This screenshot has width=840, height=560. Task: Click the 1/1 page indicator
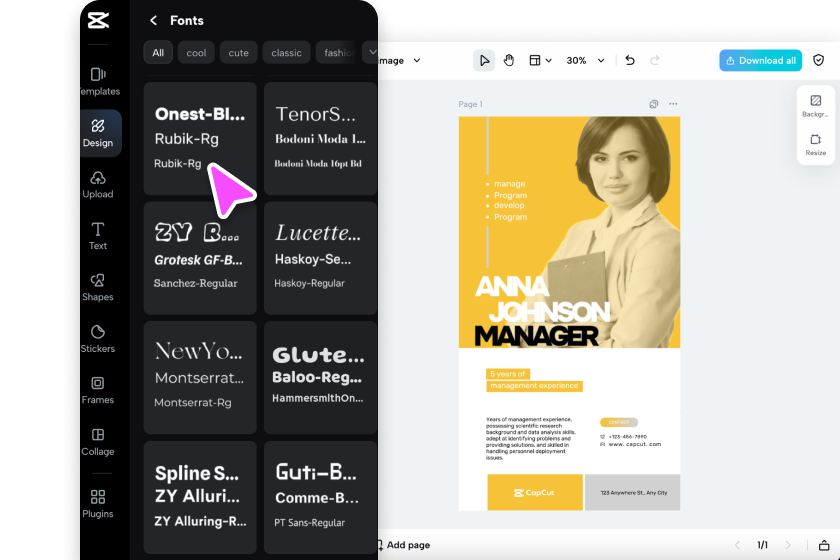[762, 545]
